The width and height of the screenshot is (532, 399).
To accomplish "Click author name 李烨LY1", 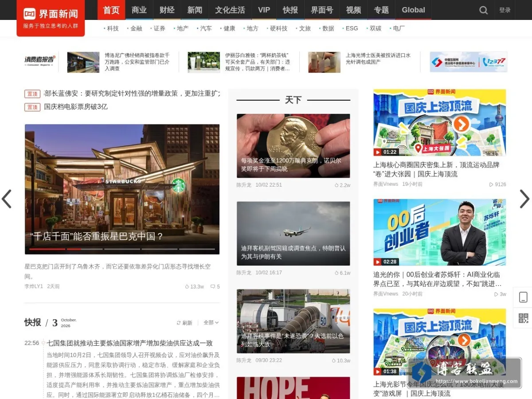I will 34,287.
